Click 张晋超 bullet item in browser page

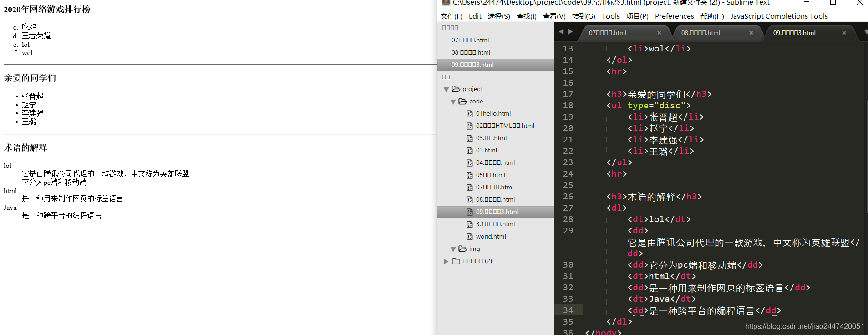[x=33, y=96]
